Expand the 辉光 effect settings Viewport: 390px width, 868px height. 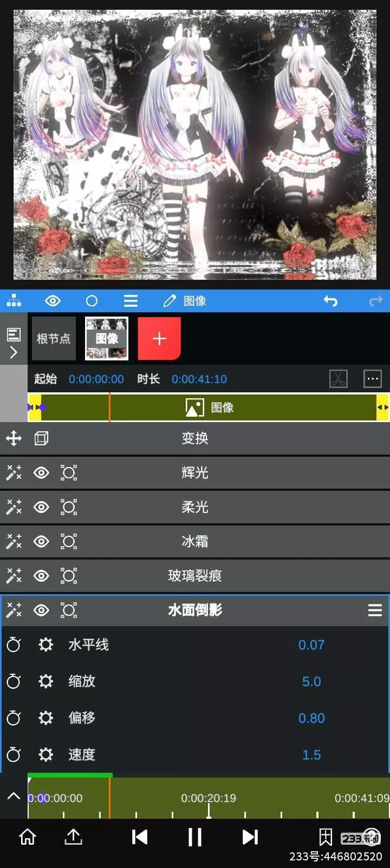195,473
